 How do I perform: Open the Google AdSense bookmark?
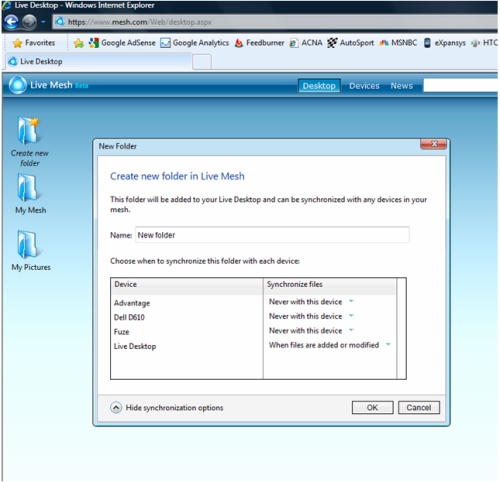click(x=122, y=43)
